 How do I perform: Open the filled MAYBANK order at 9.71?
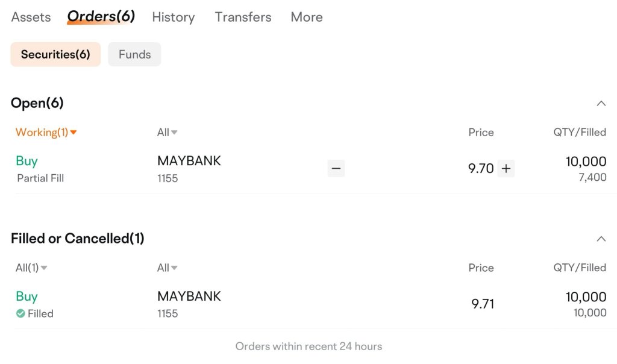tap(311, 304)
